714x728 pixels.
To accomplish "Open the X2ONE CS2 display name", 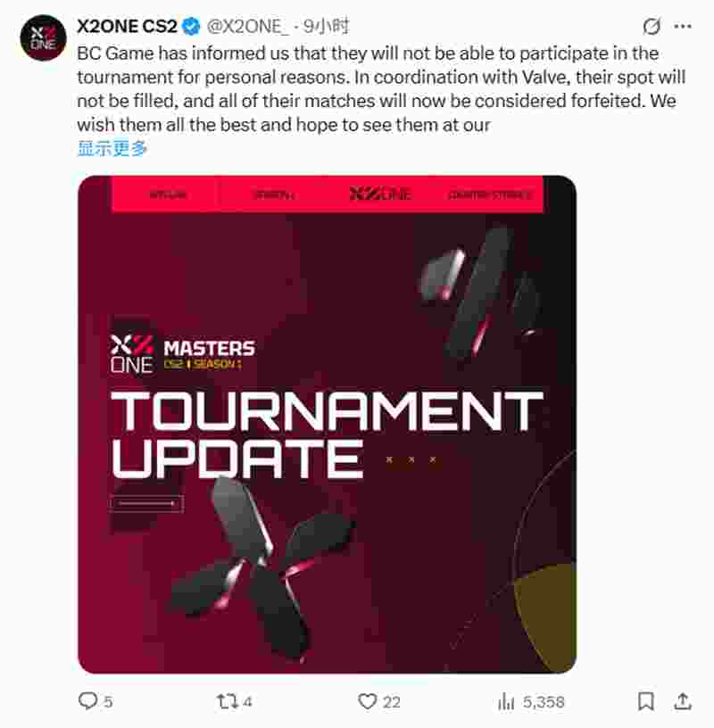I will (x=127, y=27).
